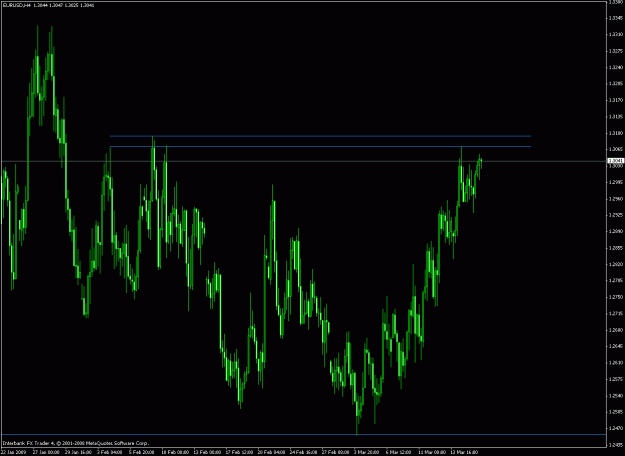The image size is (625, 456).
Task: Click the EURUSD,H4 chart title text
Action: (16, 6)
